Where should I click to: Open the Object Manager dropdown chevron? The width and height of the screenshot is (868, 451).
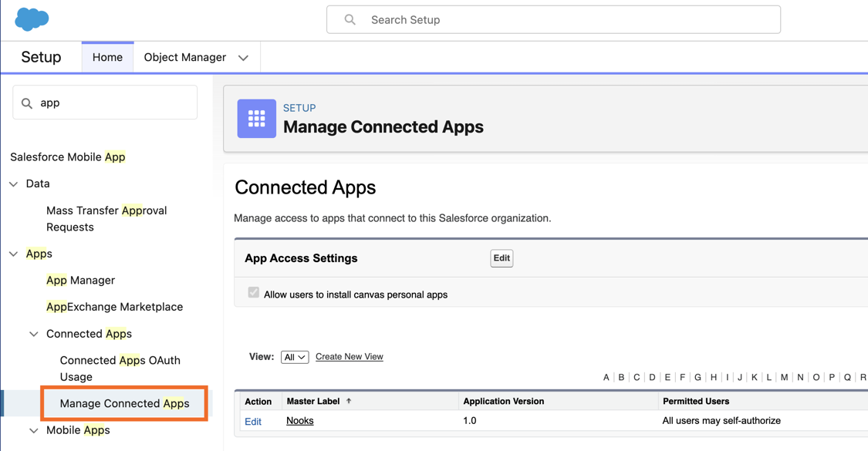(243, 58)
